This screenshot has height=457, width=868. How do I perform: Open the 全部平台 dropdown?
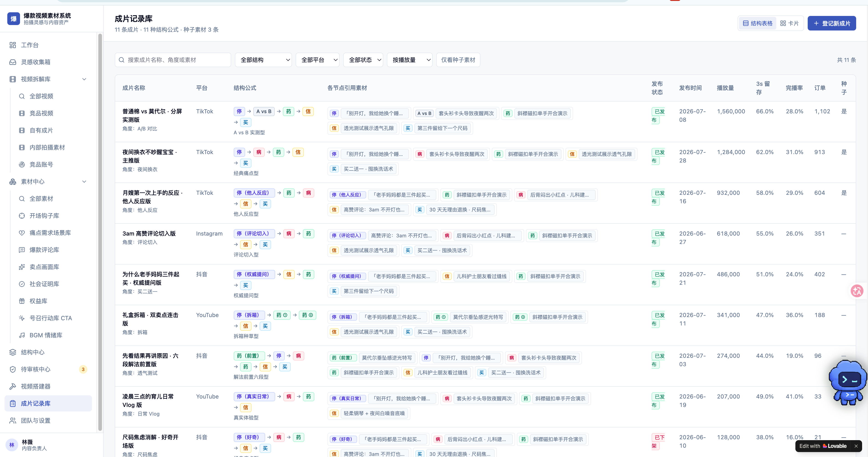pyautogui.click(x=318, y=60)
